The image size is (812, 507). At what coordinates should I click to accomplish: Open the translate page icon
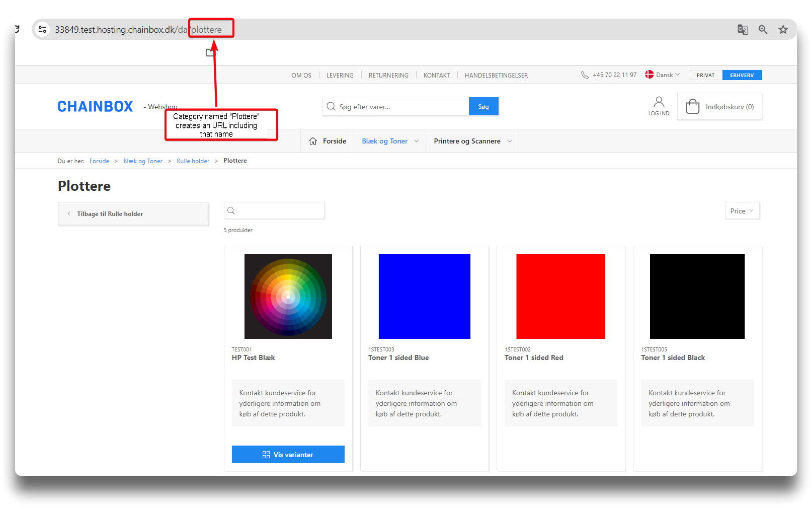(743, 30)
